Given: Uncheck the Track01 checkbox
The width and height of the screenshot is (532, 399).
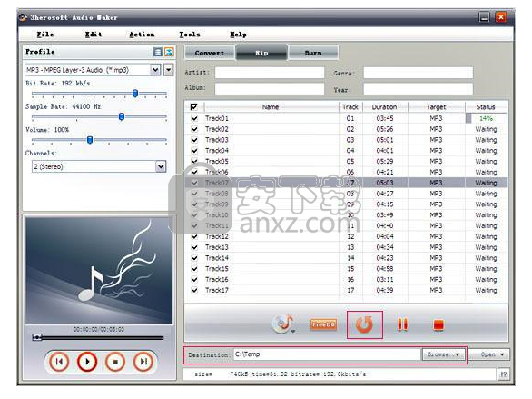Looking at the screenshot, I should (194, 118).
